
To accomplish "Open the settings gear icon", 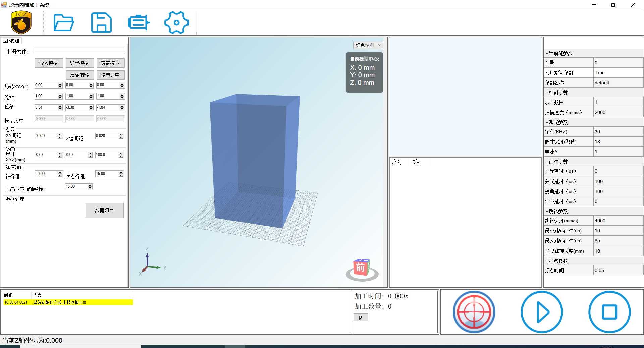I will (176, 23).
